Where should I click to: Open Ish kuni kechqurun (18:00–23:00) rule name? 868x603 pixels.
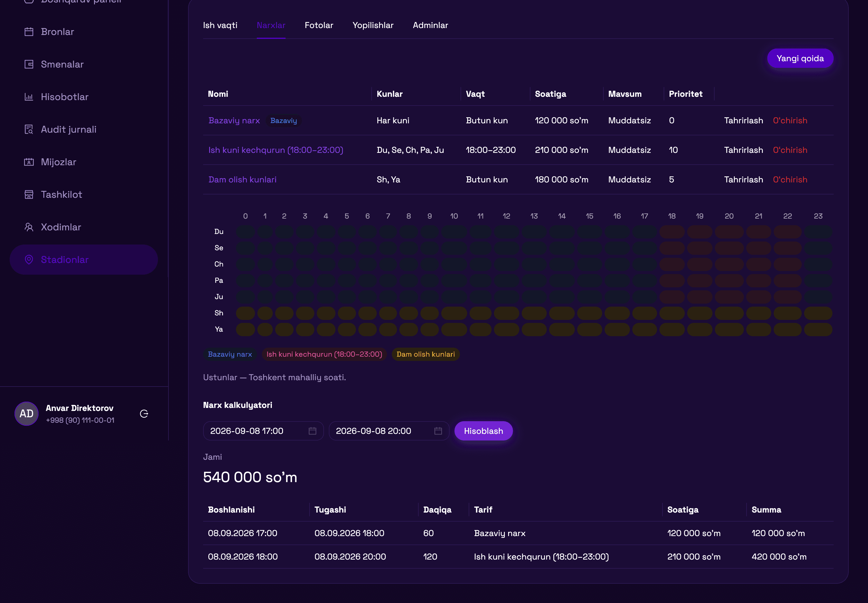[x=276, y=150]
